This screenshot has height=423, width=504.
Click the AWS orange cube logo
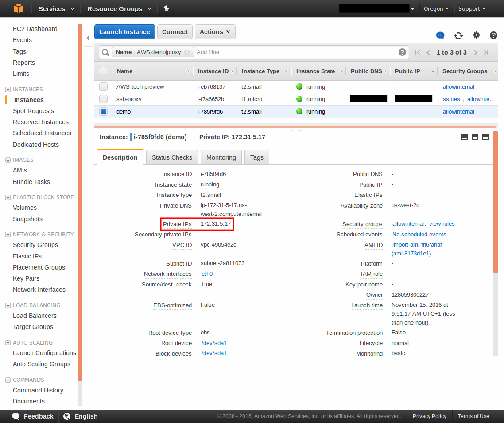click(18, 8)
